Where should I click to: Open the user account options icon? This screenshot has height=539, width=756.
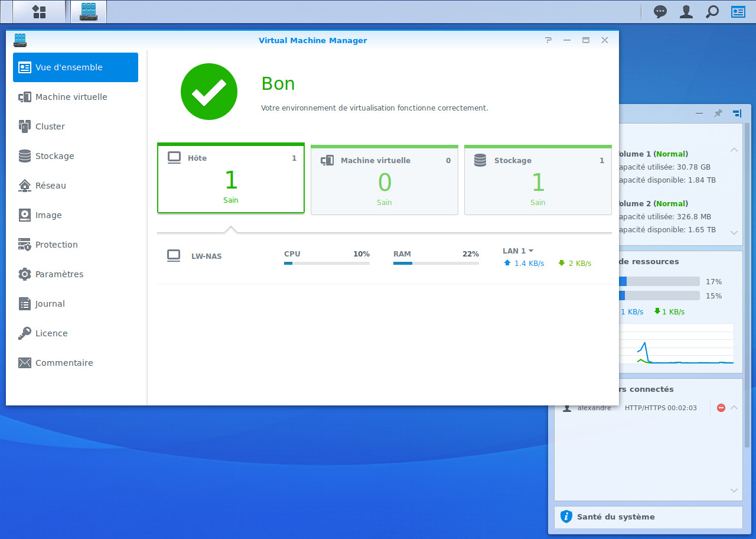(686, 12)
